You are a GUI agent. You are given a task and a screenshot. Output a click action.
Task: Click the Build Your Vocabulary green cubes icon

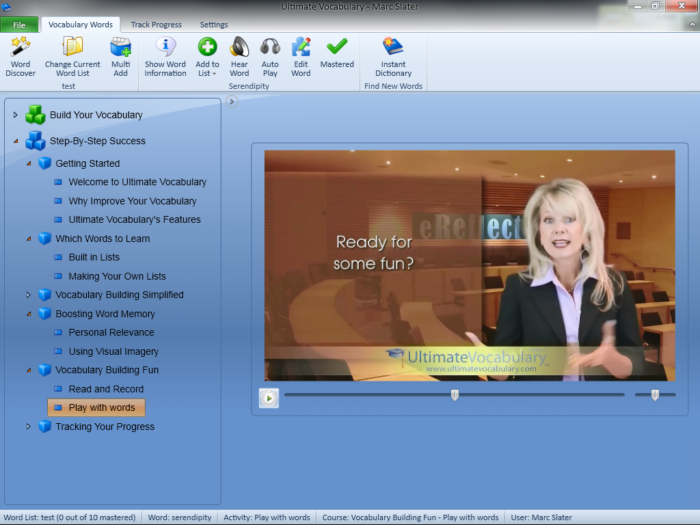pyautogui.click(x=35, y=115)
